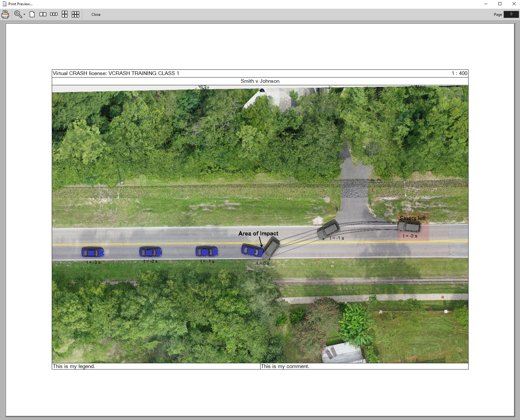Image resolution: width=520 pixels, height=420 pixels.
Task: Open the zoom level dropdown arrow
Action: point(24,15)
